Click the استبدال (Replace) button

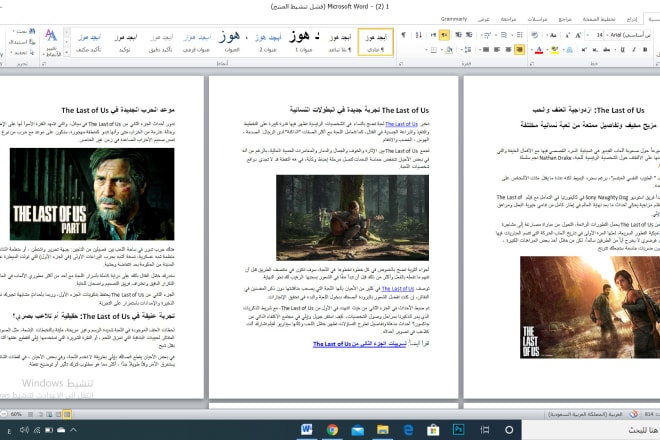pyautogui.click(x=22, y=42)
